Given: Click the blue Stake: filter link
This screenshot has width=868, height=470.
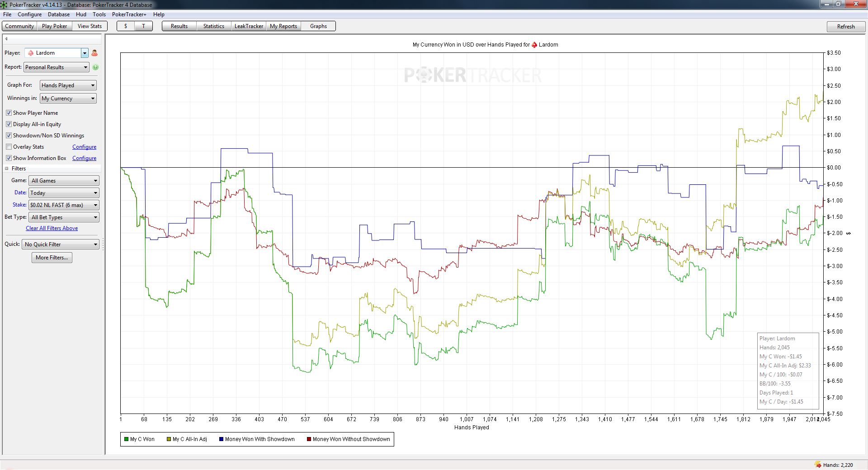Looking at the screenshot, I should (19, 205).
